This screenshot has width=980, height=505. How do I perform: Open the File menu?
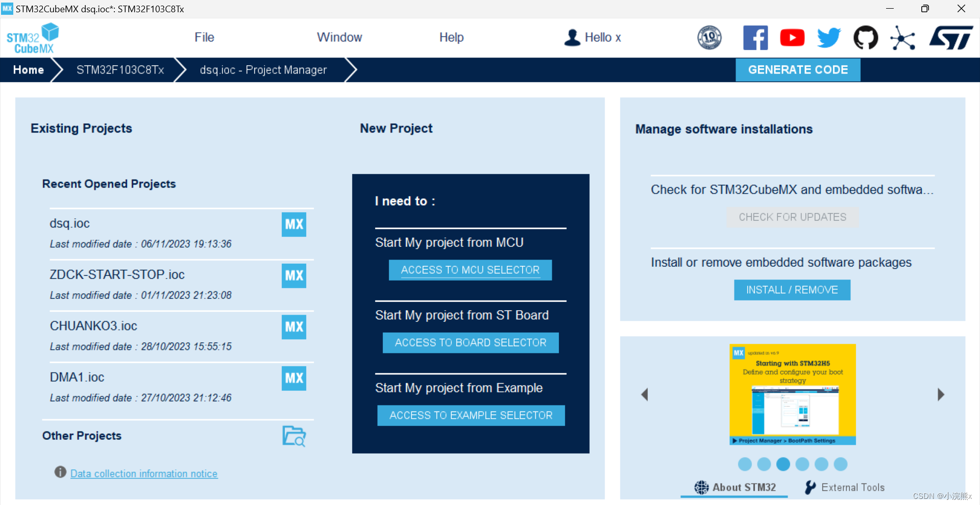click(x=204, y=37)
